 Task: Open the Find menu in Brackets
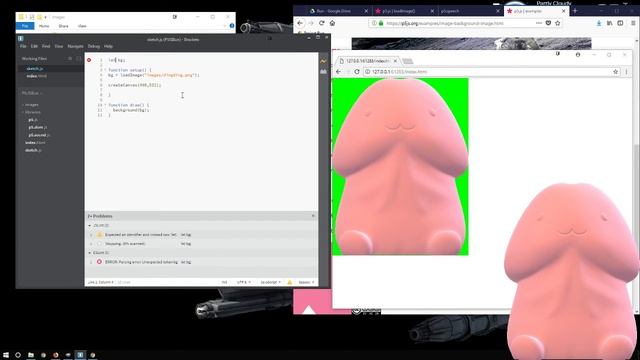46,47
